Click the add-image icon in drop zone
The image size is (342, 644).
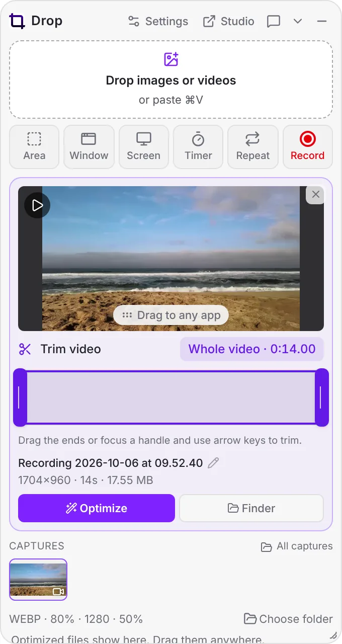[171, 59]
